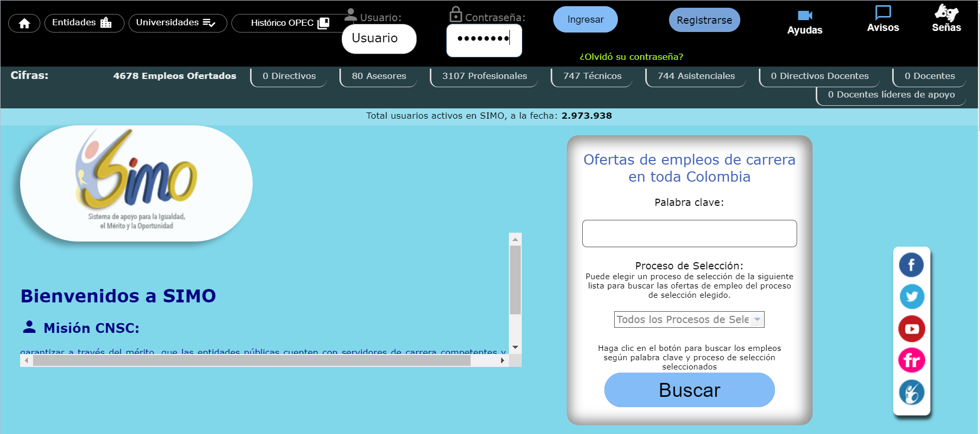The height and width of the screenshot is (434, 980).
Task: Open the Entidades menu
Action: (84, 23)
